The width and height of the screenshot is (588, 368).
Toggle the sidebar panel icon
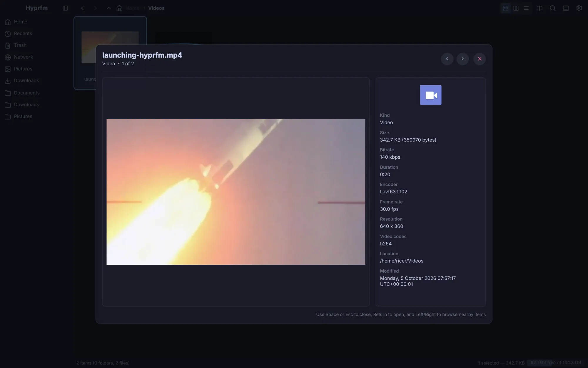(x=65, y=8)
